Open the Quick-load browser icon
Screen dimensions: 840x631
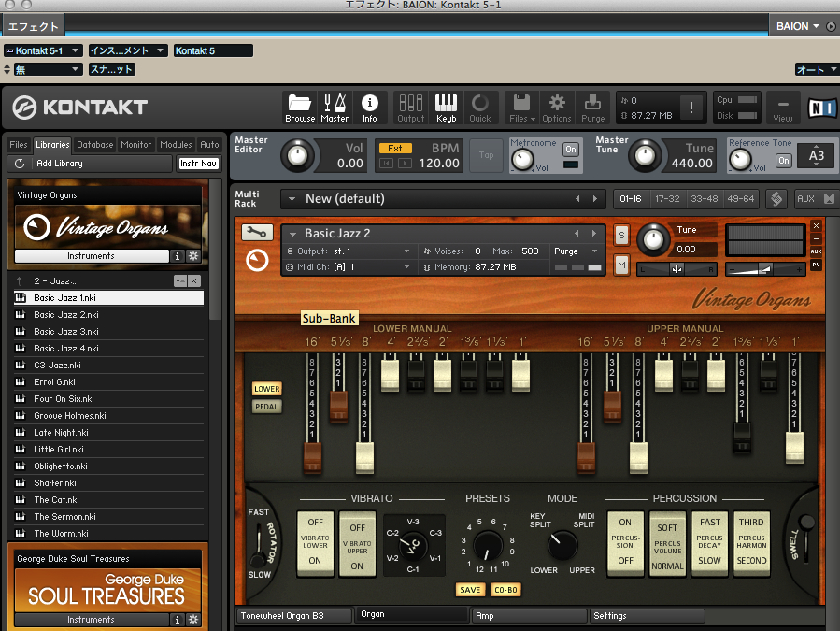(x=480, y=108)
